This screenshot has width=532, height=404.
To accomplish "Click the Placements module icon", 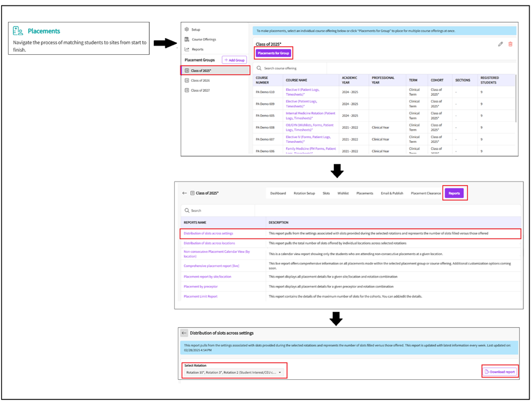I will (18, 31).
